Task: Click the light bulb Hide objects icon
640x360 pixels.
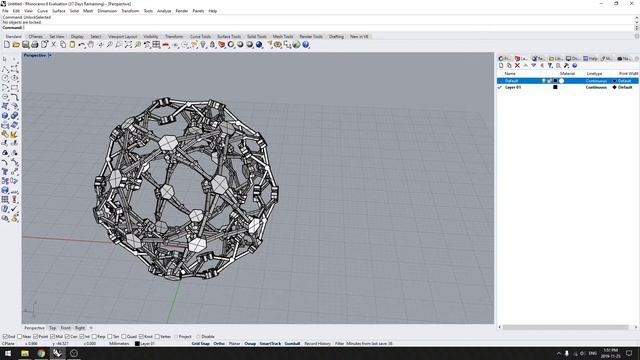Action: coord(203,45)
